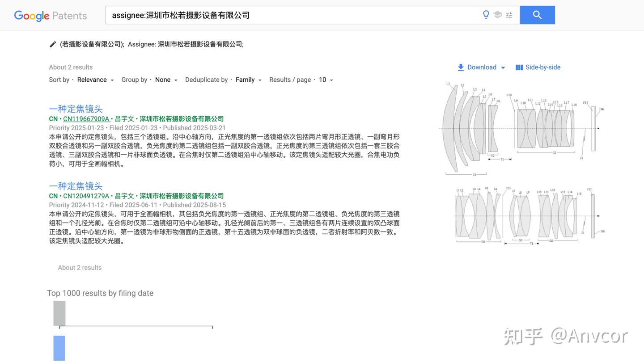This screenshot has width=644, height=362.
Task: Click the blue bar in filing date chart
Action: click(59, 348)
